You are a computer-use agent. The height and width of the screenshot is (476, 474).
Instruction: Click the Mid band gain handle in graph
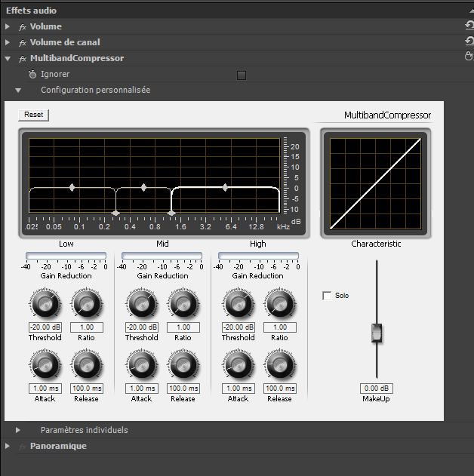tap(144, 187)
